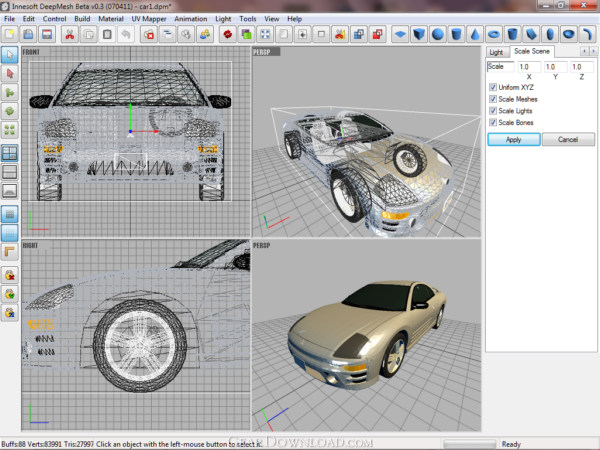Toggle the Scale Meshes checkbox

493,99
